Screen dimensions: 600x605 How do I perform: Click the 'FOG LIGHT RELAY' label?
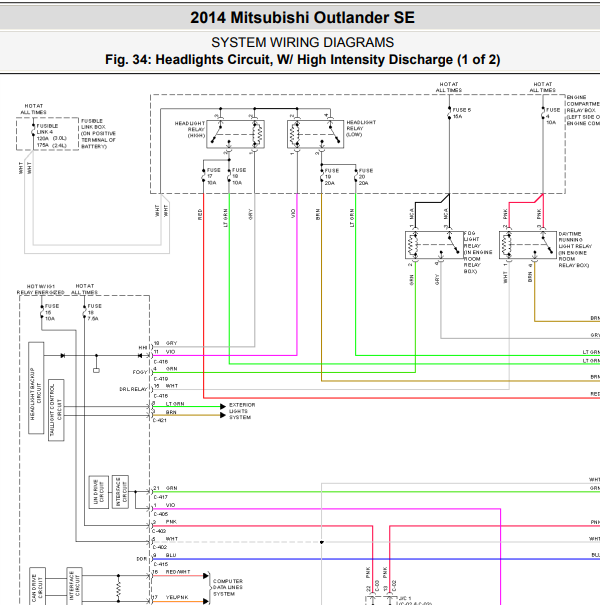pos(478,252)
